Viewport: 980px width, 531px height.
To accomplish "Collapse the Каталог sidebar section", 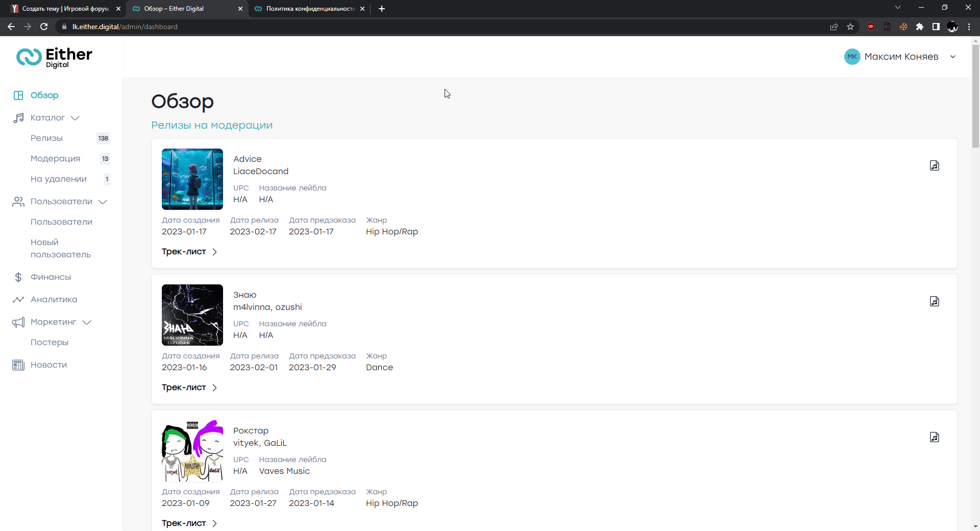I will click(75, 118).
